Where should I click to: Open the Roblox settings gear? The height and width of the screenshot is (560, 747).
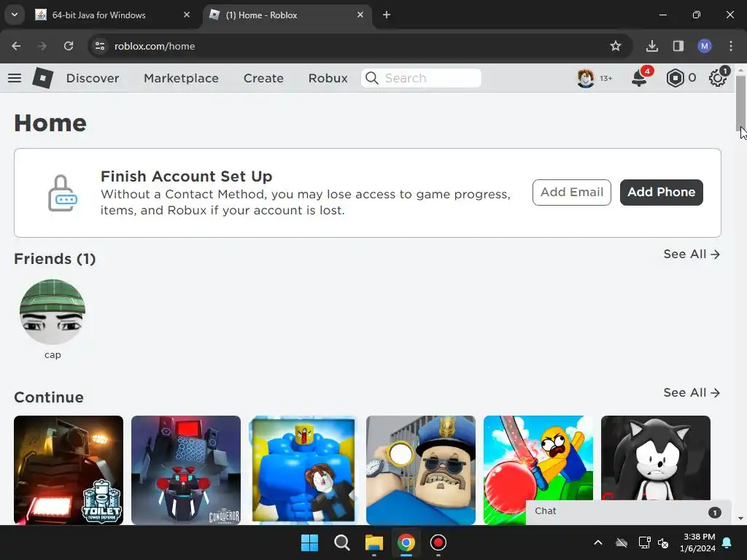pos(718,78)
